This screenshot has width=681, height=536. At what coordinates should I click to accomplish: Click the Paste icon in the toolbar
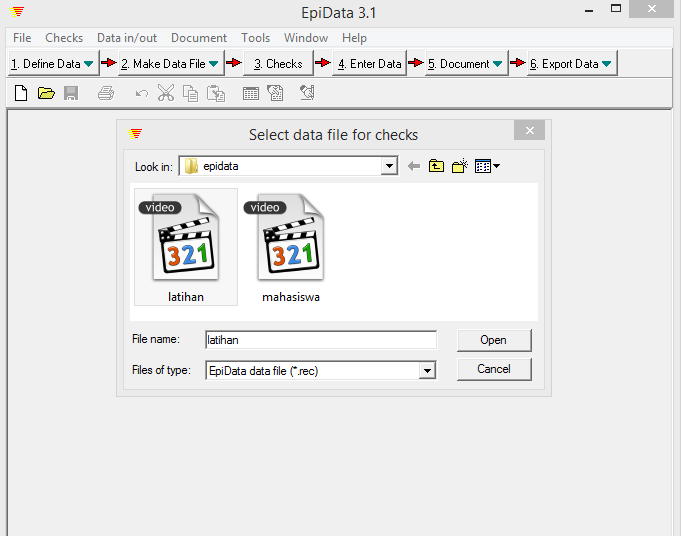click(x=216, y=93)
